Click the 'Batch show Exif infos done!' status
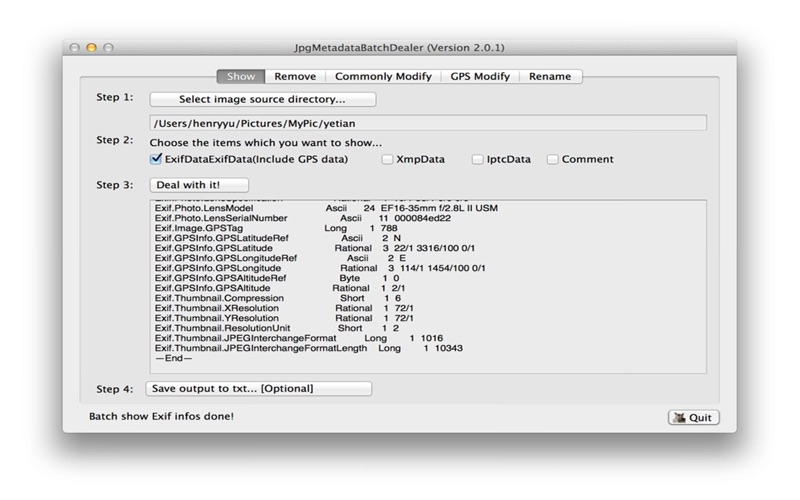 161,416
